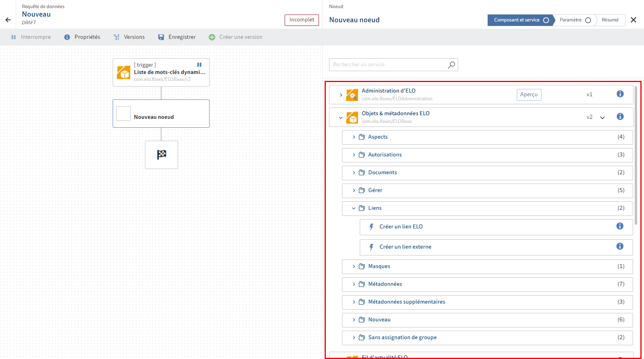Click the Enregistrer floppy disk icon
Viewport: 644px width, 359px height.
161,37
